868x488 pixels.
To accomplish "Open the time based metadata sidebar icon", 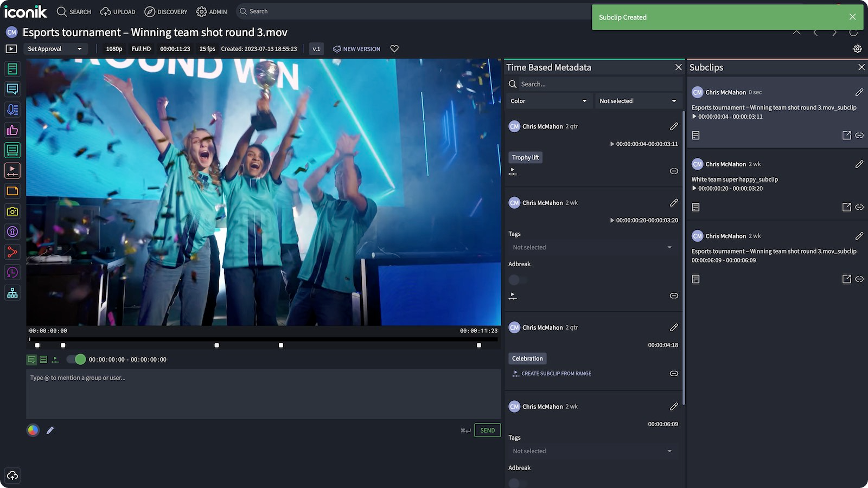I will 12,150.
